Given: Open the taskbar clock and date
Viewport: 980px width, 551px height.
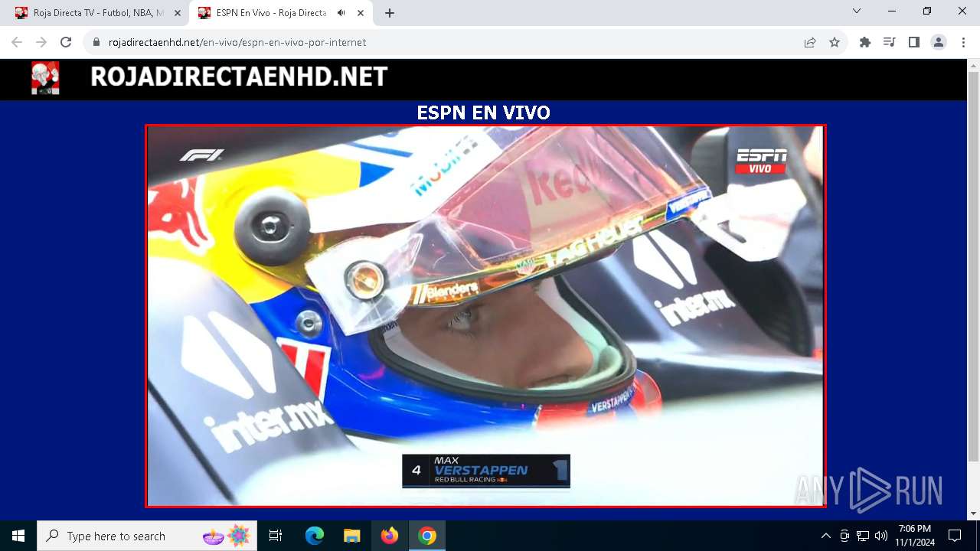Looking at the screenshot, I should (x=915, y=536).
